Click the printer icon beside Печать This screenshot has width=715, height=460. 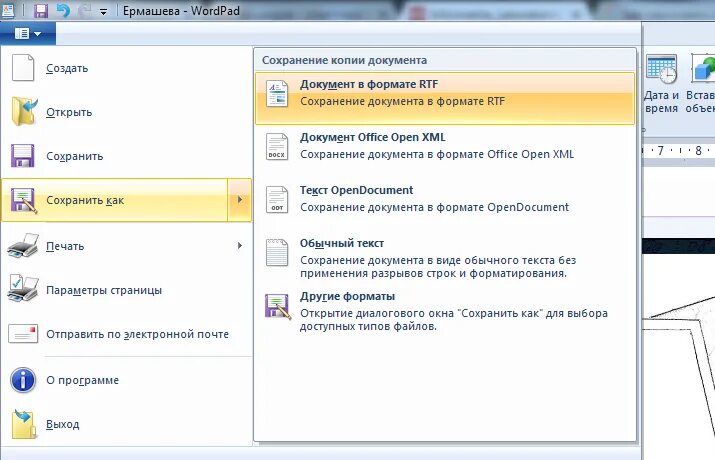tap(23, 246)
